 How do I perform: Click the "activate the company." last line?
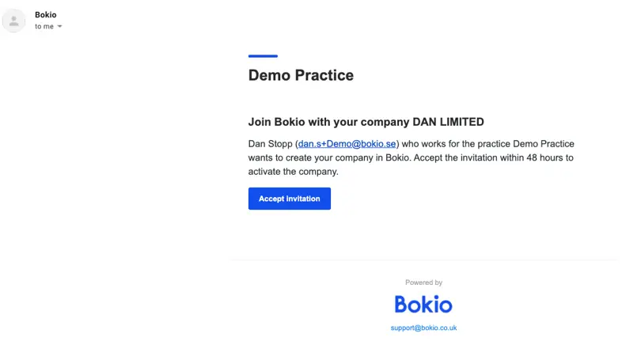coord(293,171)
